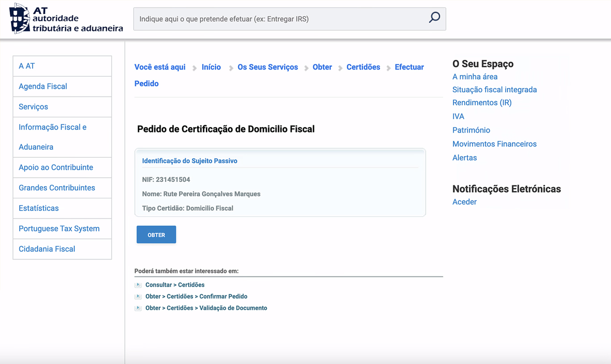Viewport: 611px width, 364px height.
Task: Click Os Seus Serviços breadcrumb link
Action: click(x=268, y=67)
